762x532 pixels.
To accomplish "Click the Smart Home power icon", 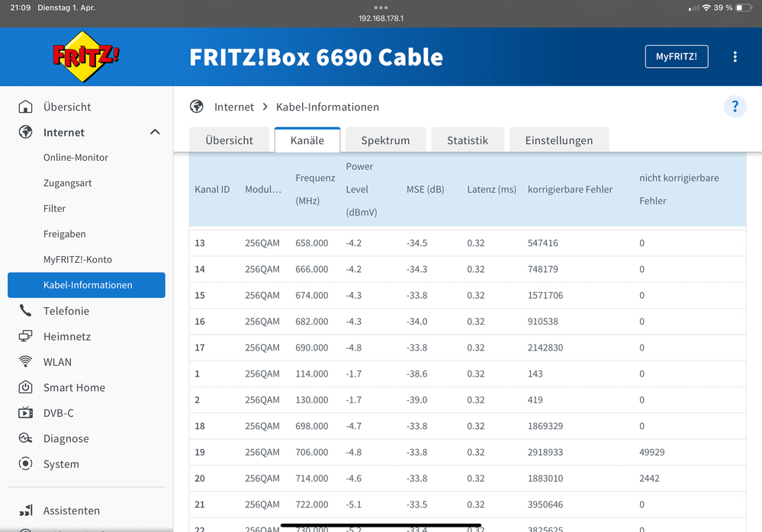I will pos(25,387).
